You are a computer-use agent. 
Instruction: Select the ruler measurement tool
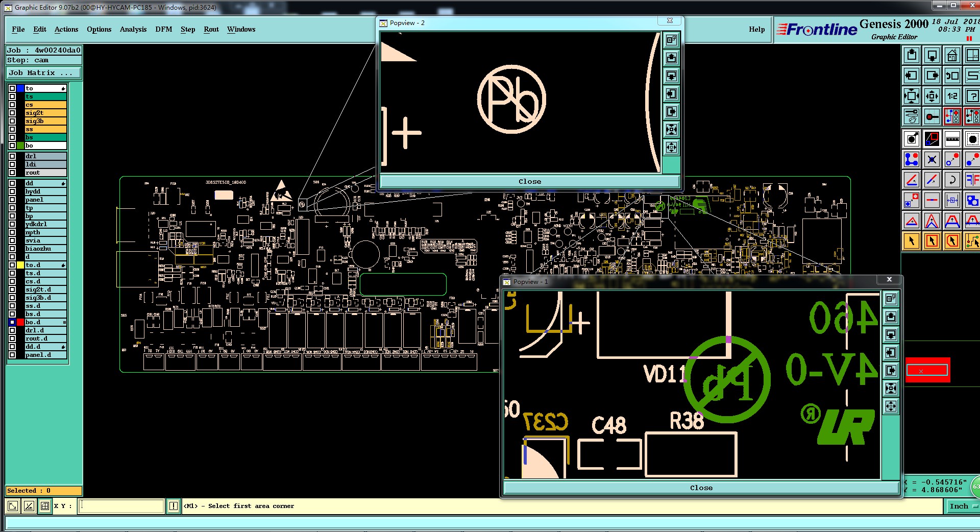[x=952, y=138]
